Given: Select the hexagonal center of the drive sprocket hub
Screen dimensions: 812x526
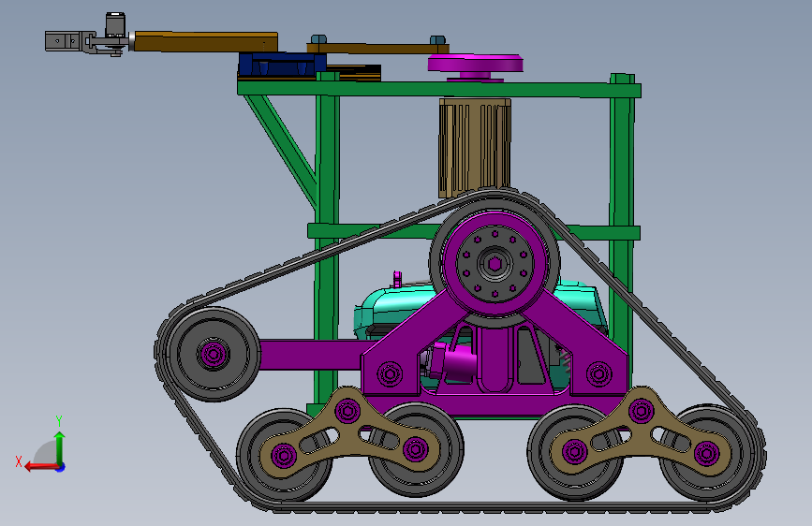Looking at the screenshot, I should [495, 264].
